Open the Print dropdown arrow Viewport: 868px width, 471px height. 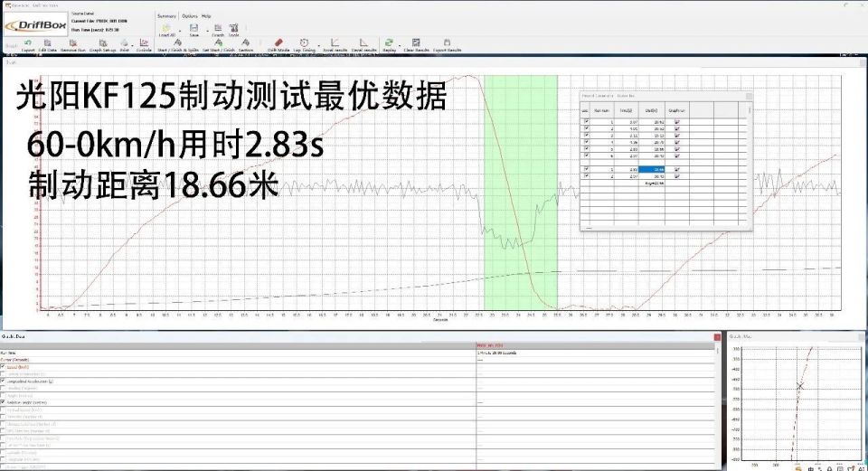[132, 45]
